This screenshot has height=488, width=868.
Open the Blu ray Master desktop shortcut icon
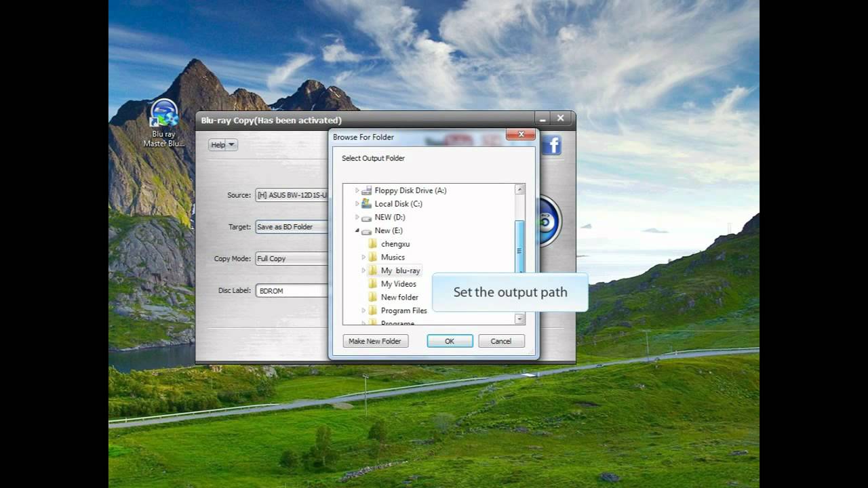163,114
